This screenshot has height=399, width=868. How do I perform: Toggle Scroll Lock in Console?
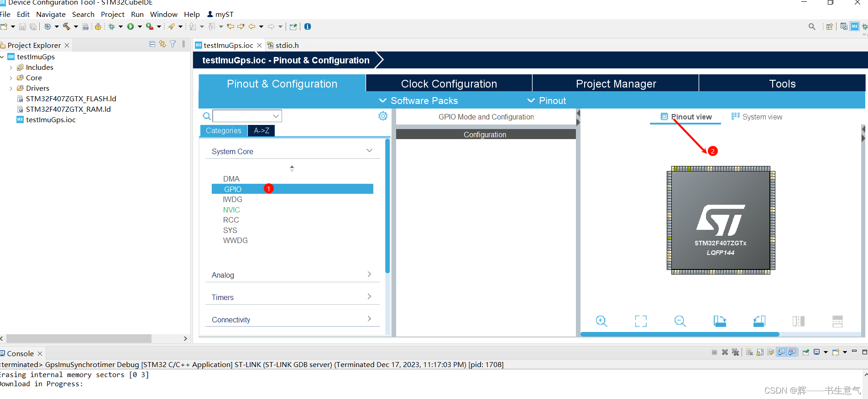point(760,352)
